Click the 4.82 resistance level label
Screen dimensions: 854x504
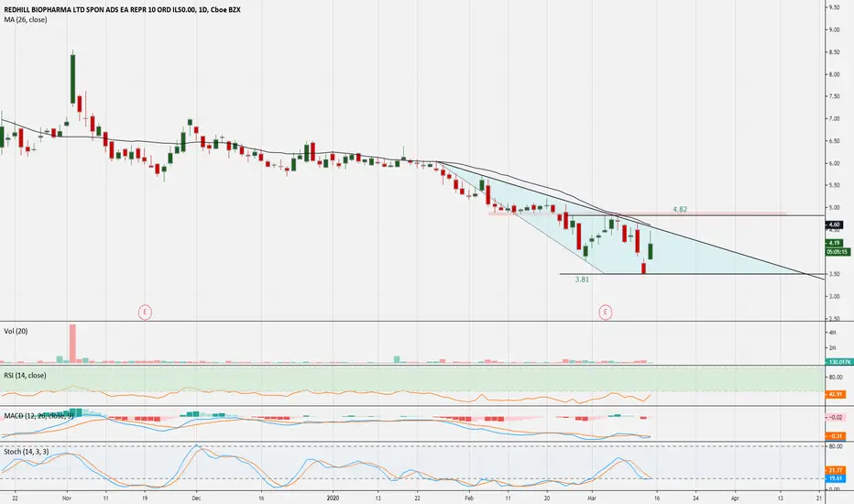(x=680, y=209)
